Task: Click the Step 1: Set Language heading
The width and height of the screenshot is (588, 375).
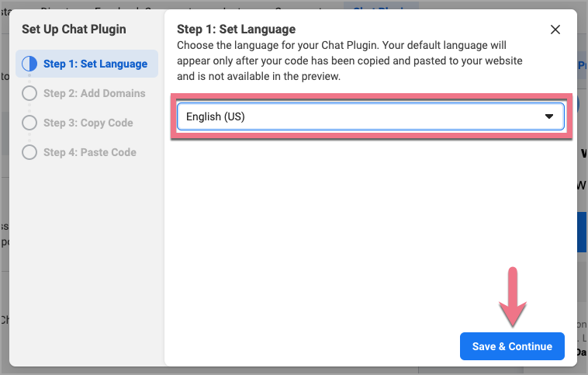Action: point(236,30)
